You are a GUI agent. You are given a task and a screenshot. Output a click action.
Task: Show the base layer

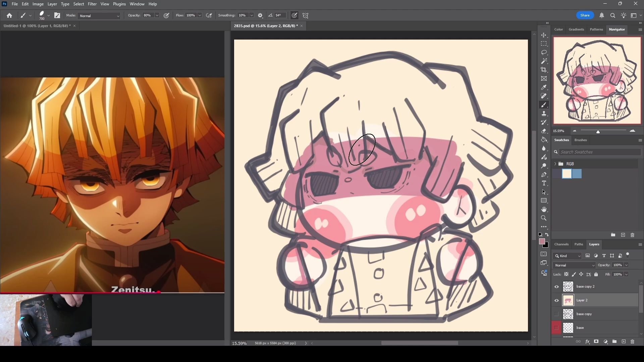tap(556, 328)
